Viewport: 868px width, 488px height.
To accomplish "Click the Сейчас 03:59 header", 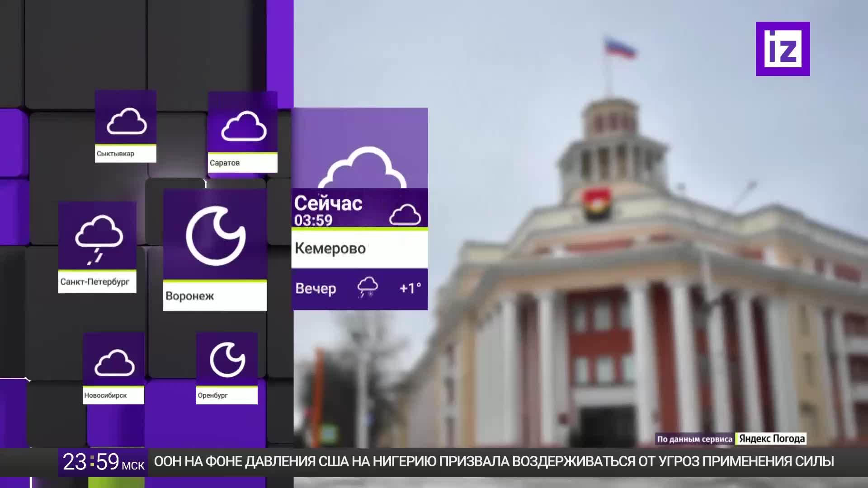I will [328, 210].
